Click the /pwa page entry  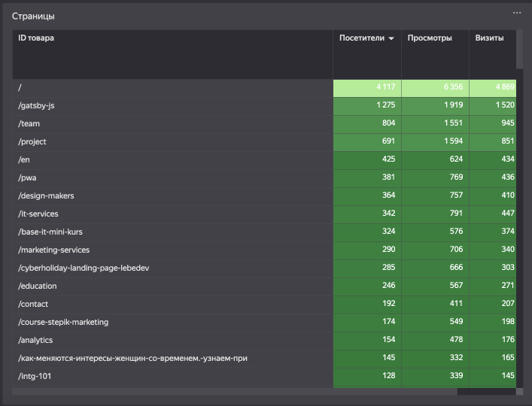(29, 178)
